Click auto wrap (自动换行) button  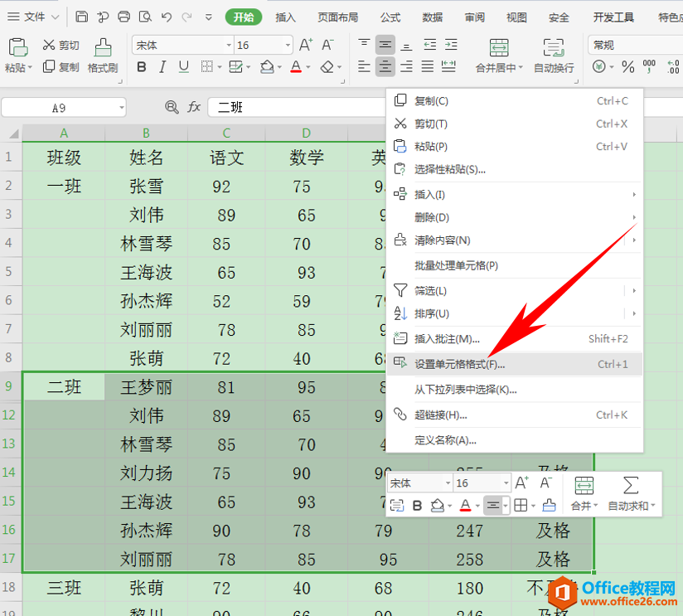click(x=554, y=55)
